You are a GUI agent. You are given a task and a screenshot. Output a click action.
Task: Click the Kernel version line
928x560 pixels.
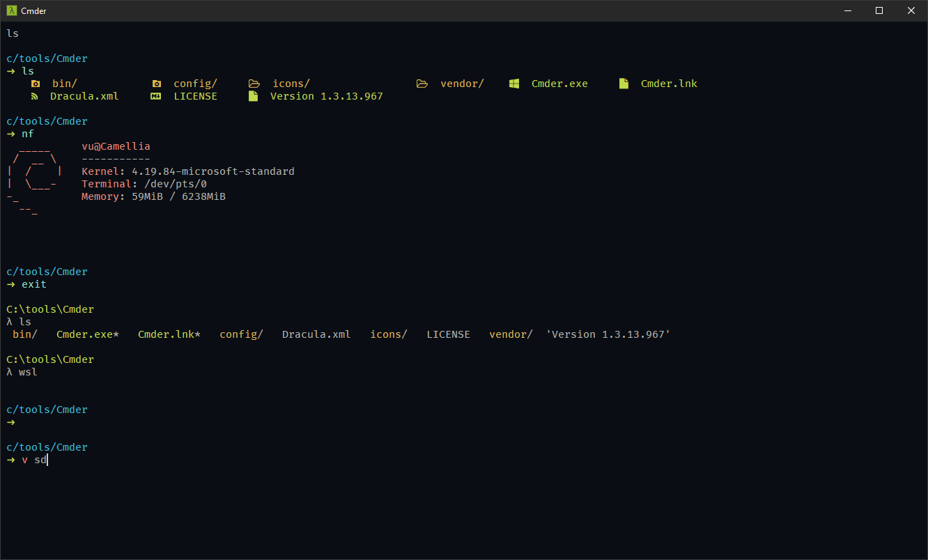188,171
